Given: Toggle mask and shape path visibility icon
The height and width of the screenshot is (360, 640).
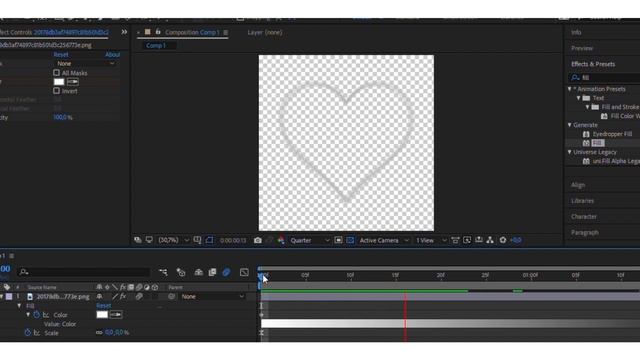Looking at the screenshot, I should 209,240.
